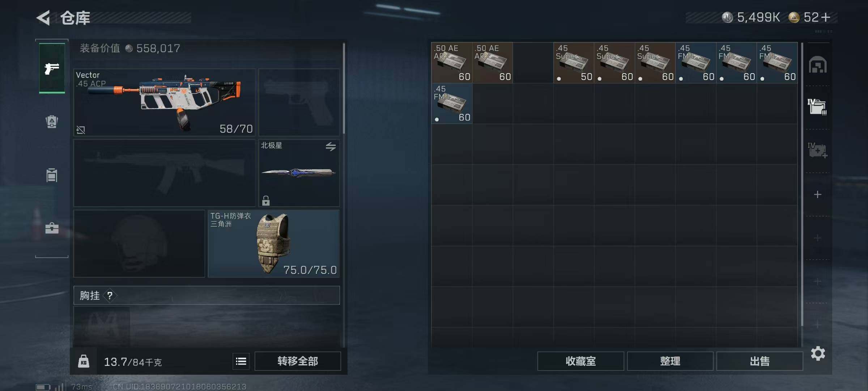868x391 pixels.
Task: Click 转移全部 to transfer all items
Action: [298, 361]
